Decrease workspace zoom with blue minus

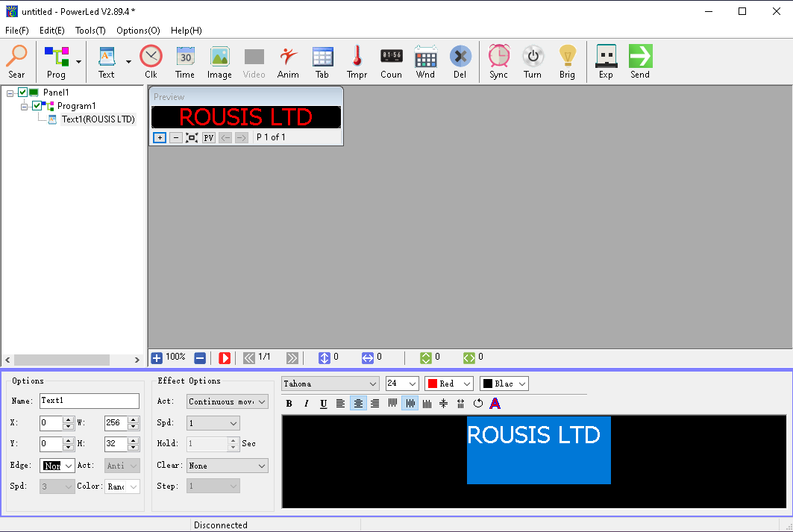click(x=200, y=358)
